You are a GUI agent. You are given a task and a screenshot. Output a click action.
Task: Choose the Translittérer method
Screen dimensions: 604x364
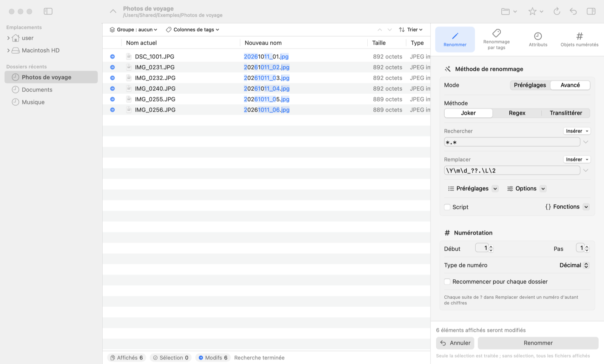pos(565,113)
